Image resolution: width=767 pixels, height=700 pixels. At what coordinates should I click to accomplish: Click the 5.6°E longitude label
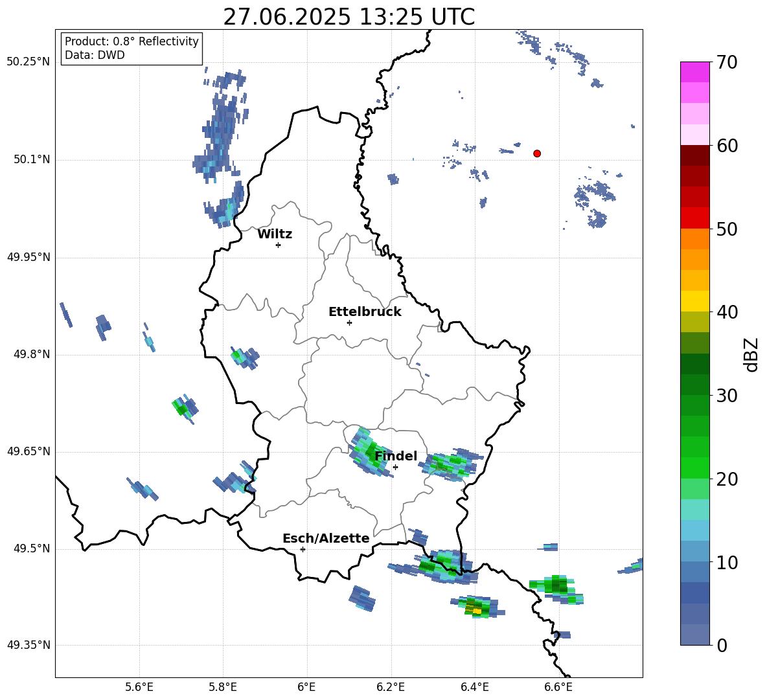139,687
